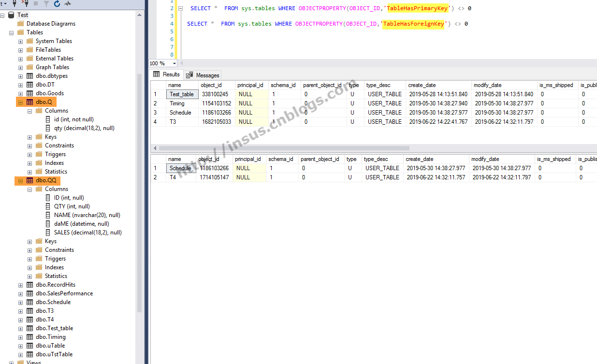Collapse the first SELECT statement outline
Image resolution: width=597 pixels, height=364 pixels.
point(180,9)
